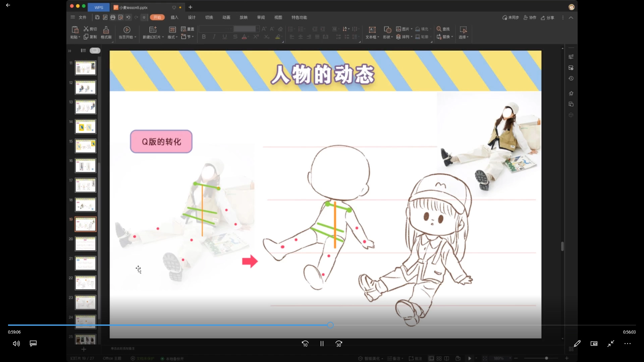Mute the video player volume
Viewport: 644px width, 362px height.
tap(16, 344)
